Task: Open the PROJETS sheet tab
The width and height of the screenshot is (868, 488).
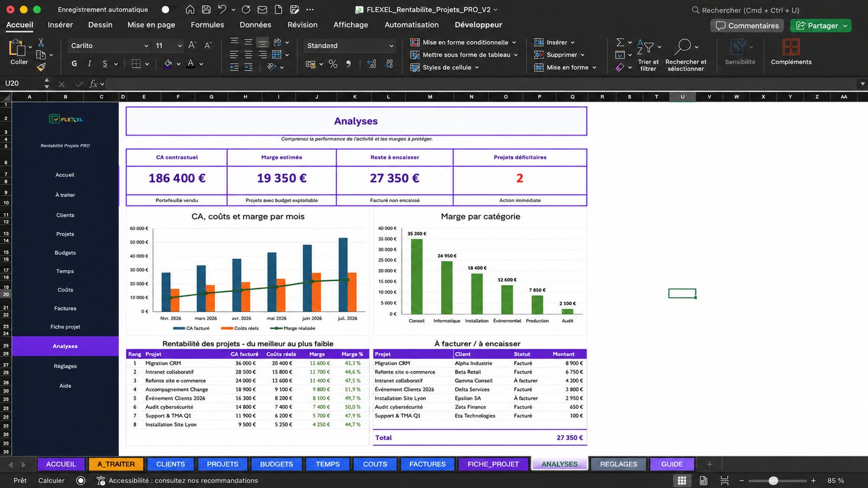Action: coord(222,464)
